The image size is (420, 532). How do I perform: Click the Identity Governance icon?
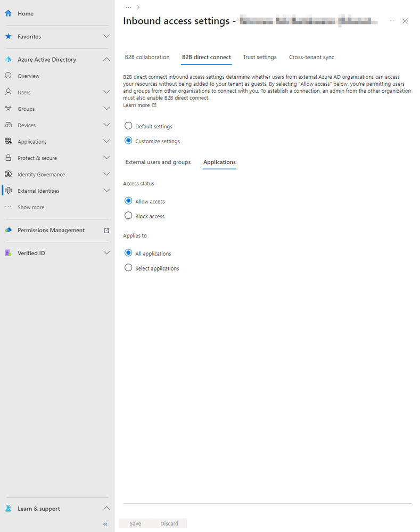[9, 174]
